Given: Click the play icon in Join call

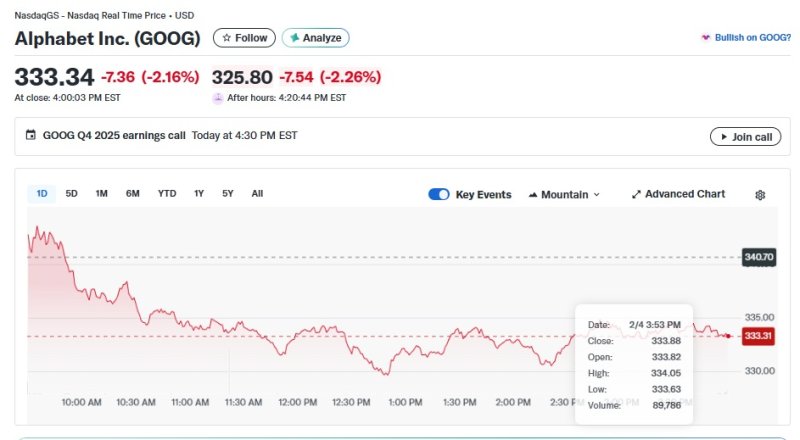Looking at the screenshot, I should [722, 137].
